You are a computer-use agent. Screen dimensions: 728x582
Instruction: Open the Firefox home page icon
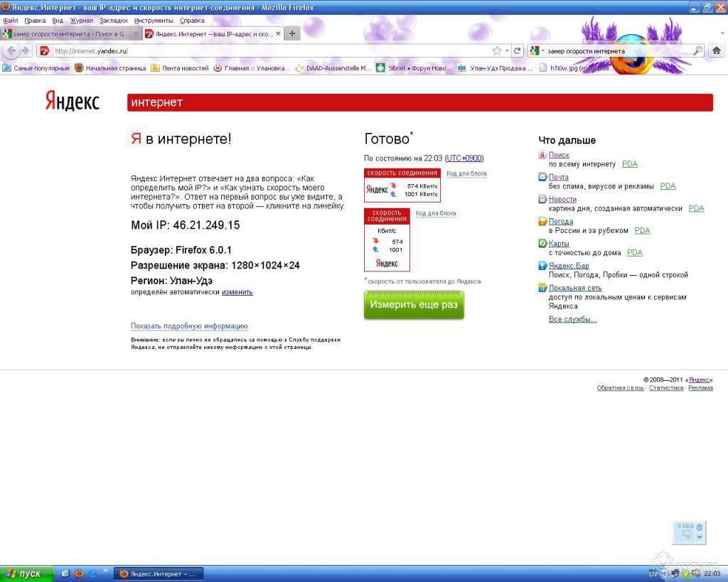(717, 50)
